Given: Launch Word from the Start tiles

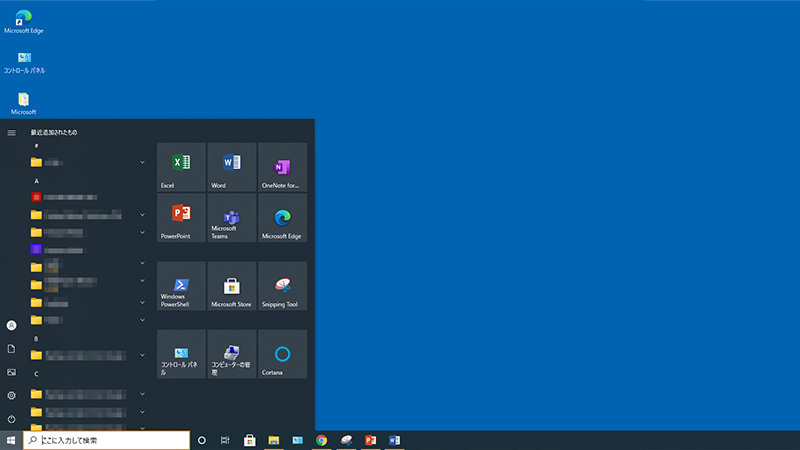Looking at the screenshot, I should click(232, 167).
